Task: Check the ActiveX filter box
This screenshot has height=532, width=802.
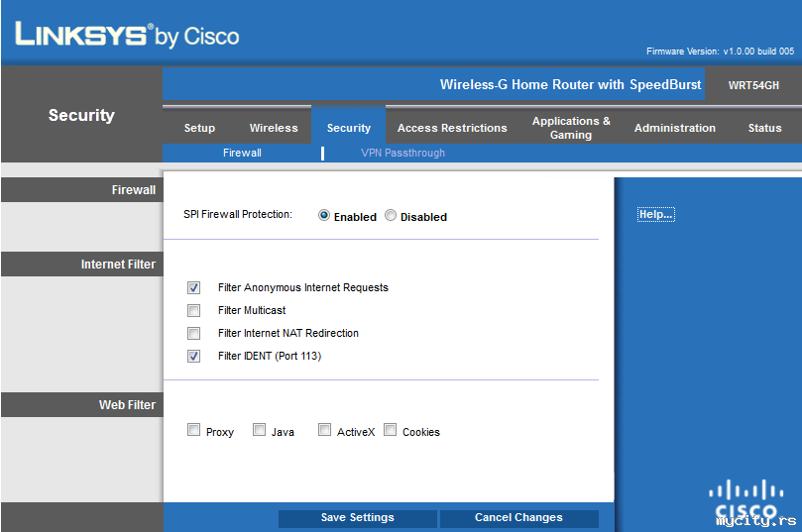Action: [x=324, y=431]
